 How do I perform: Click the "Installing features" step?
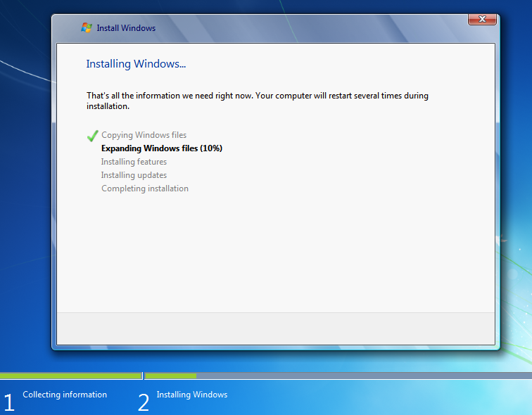coord(134,162)
